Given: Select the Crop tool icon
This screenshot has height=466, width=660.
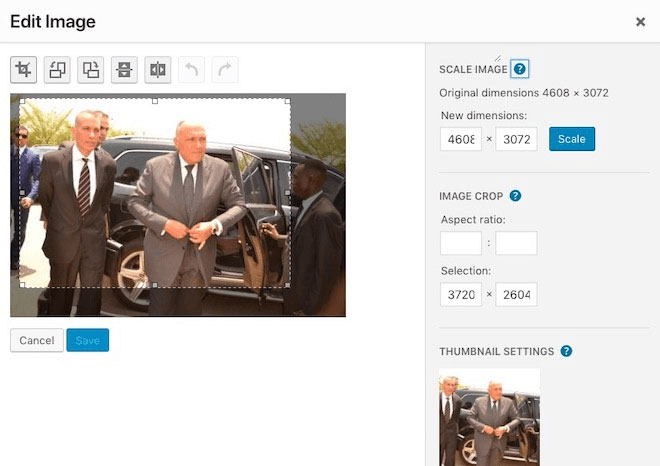Looking at the screenshot, I should coord(23,69).
